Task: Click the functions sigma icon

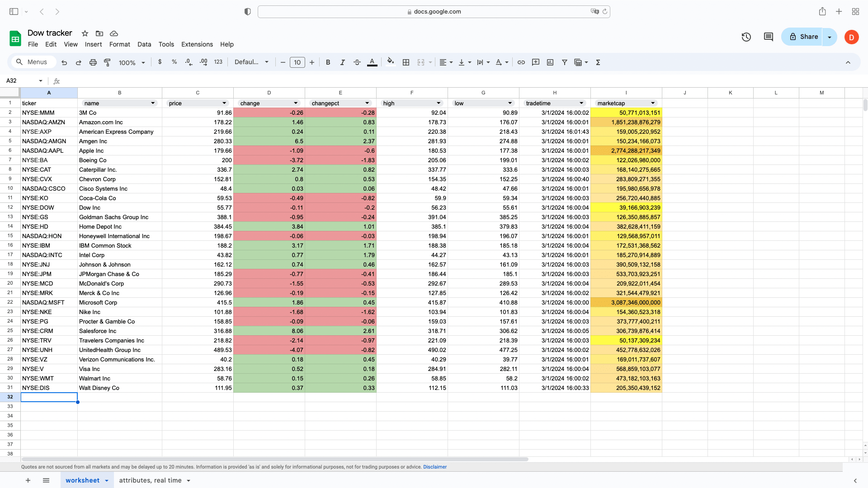Action: 598,62
